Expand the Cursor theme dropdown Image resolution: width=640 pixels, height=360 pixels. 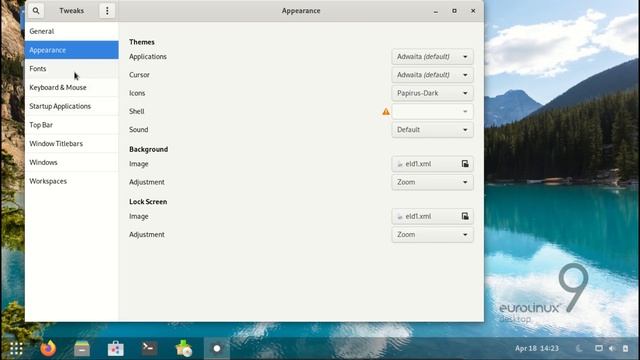tap(432, 75)
